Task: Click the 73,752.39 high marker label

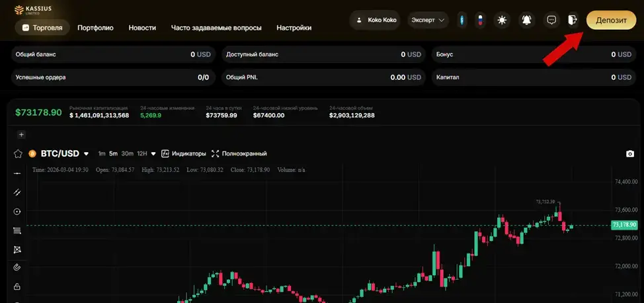Action: [x=545, y=202]
